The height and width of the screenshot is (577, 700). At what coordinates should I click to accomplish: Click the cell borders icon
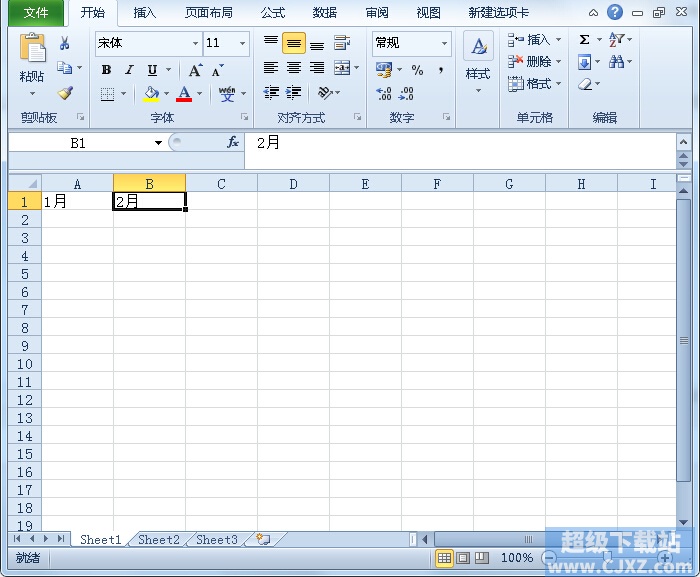[x=107, y=94]
